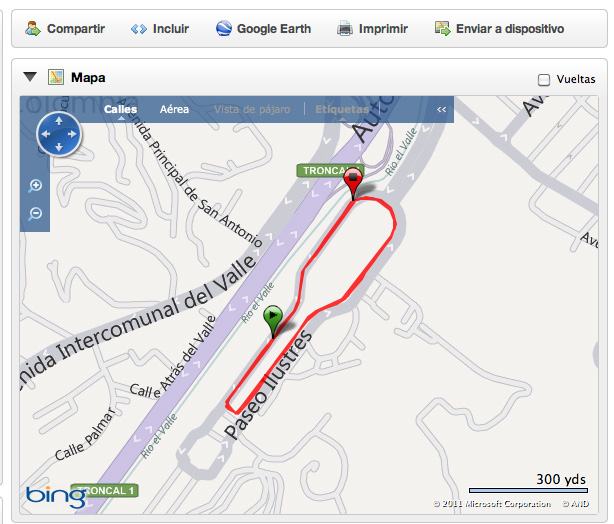
Task: Open the Google Earth globe icon
Action: pyautogui.click(x=224, y=29)
